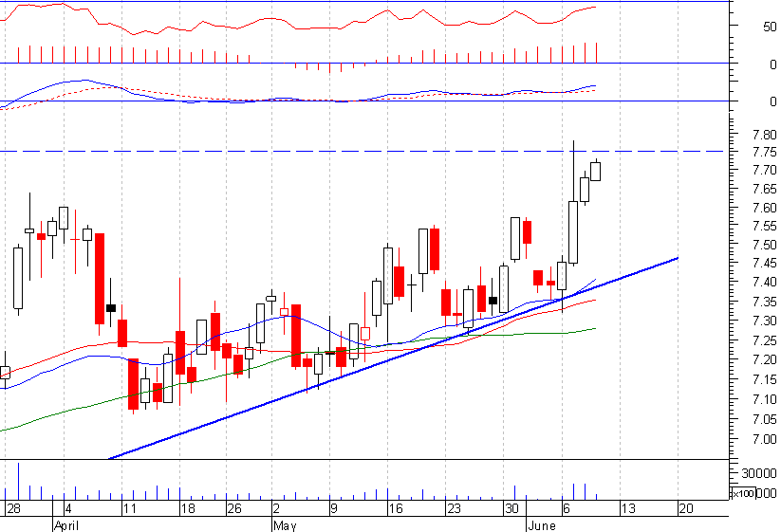Select the June month label
Viewport: 781px width, 532px height.
point(542,525)
